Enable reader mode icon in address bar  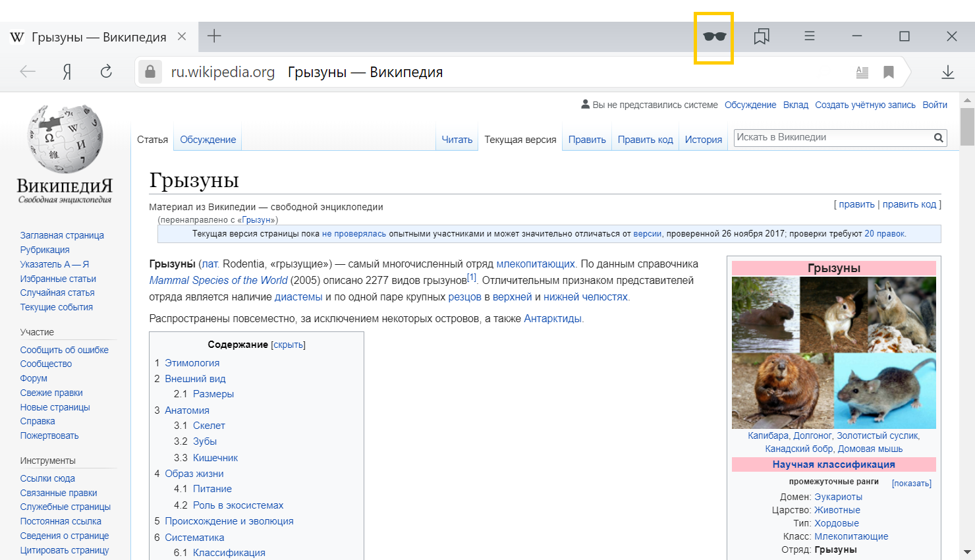pos(862,72)
